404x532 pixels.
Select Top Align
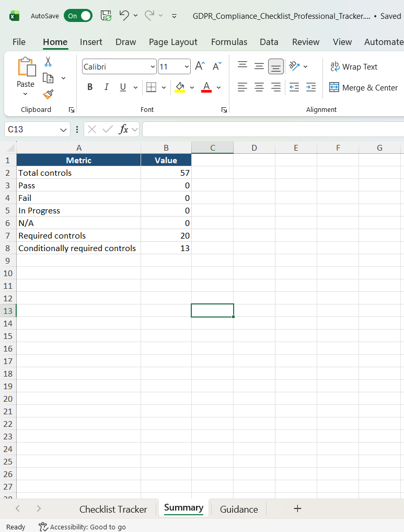click(243, 66)
